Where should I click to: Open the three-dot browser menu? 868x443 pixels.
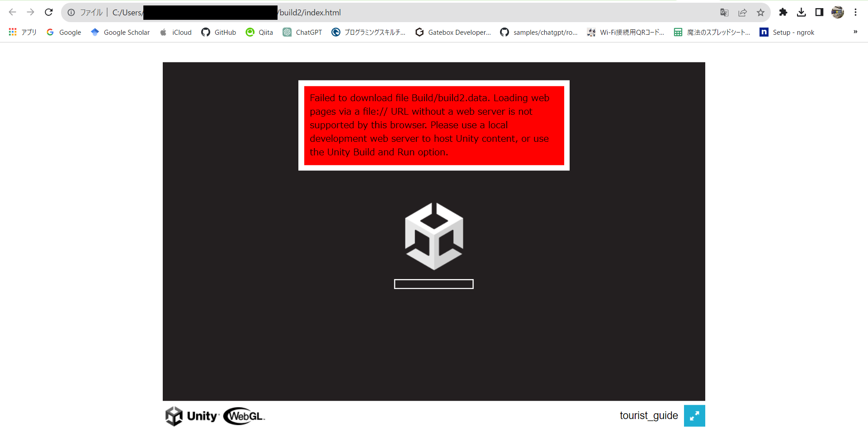(856, 12)
